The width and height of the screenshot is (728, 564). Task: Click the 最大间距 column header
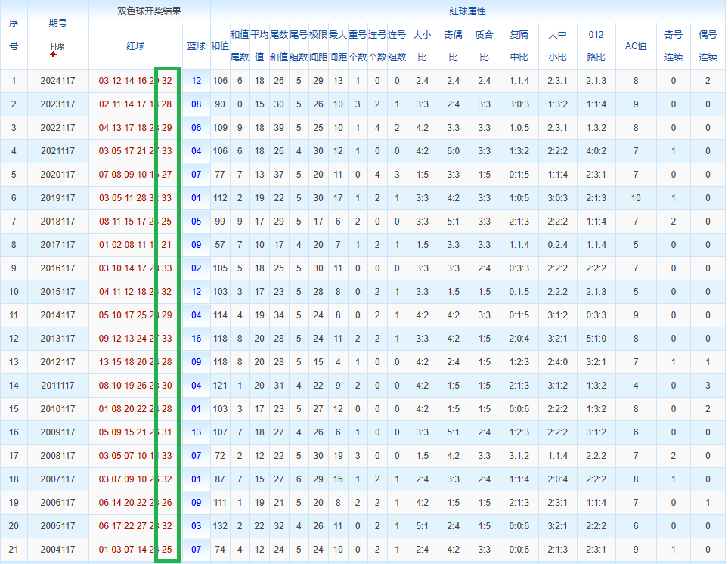tap(338, 46)
